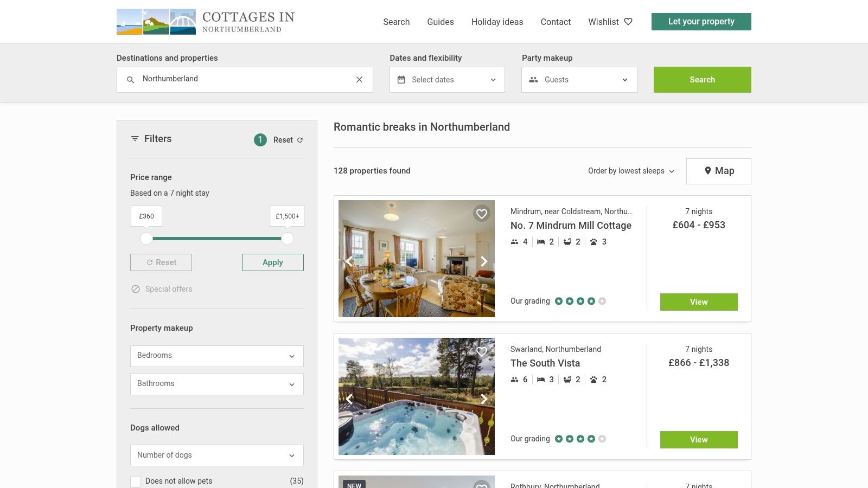The width and height of the screenshot is (868, 488).
Task: Expand the Bedrooms dropdown
Action: (x=217, y=356)
